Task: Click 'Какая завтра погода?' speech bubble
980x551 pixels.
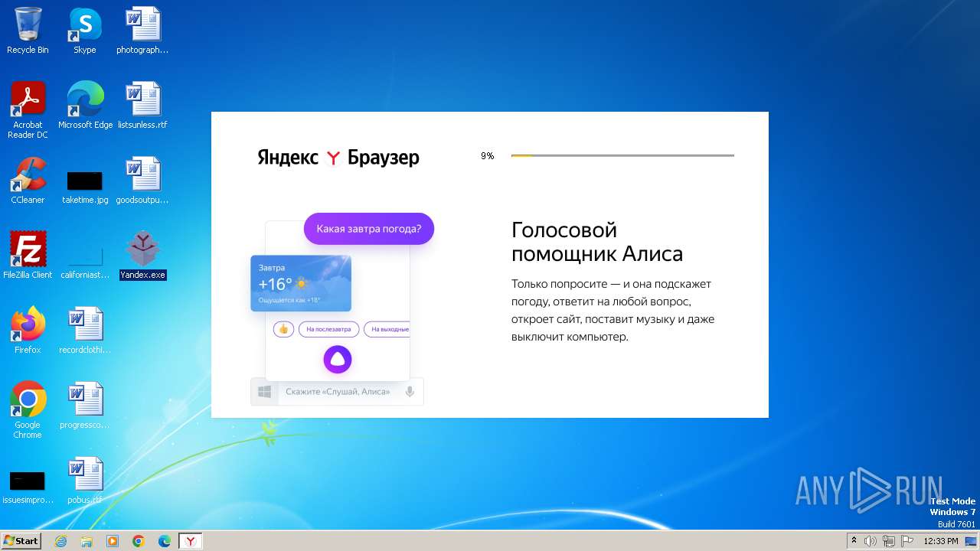Action: pos(369,229)
